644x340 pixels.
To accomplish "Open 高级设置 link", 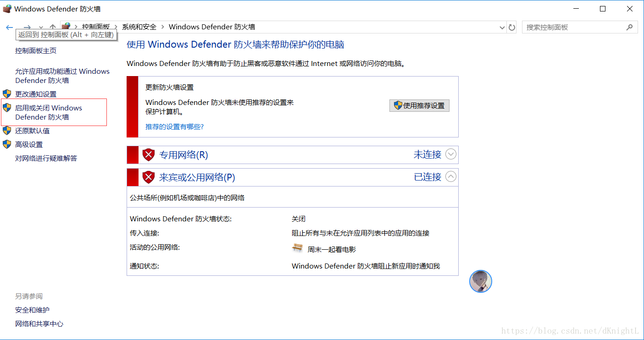I will coord(29,144).
